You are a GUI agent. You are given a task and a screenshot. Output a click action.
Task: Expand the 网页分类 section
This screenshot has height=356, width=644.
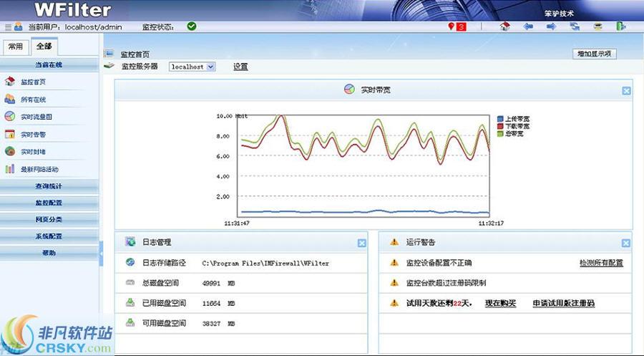pyautogui.click(x=49, y=219)
